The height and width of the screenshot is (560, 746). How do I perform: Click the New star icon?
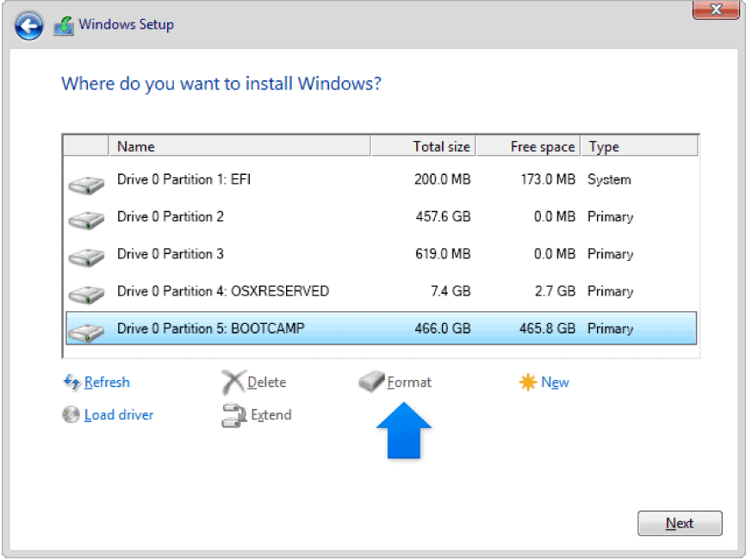point(527,383)
